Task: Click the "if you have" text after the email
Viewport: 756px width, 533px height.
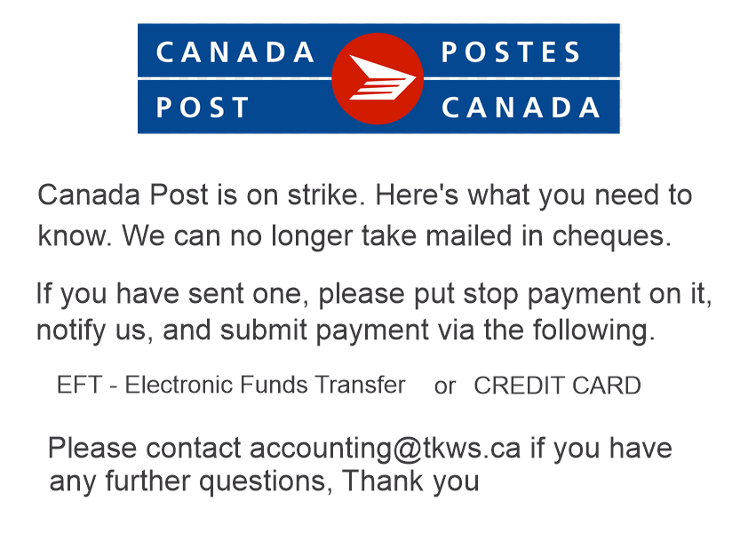Action: pos(601,448)
